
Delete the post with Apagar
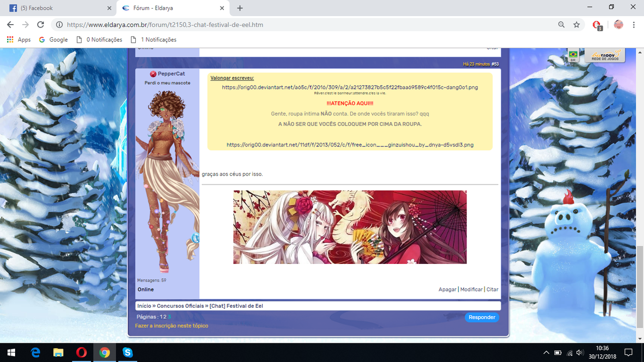click(447, 289)
